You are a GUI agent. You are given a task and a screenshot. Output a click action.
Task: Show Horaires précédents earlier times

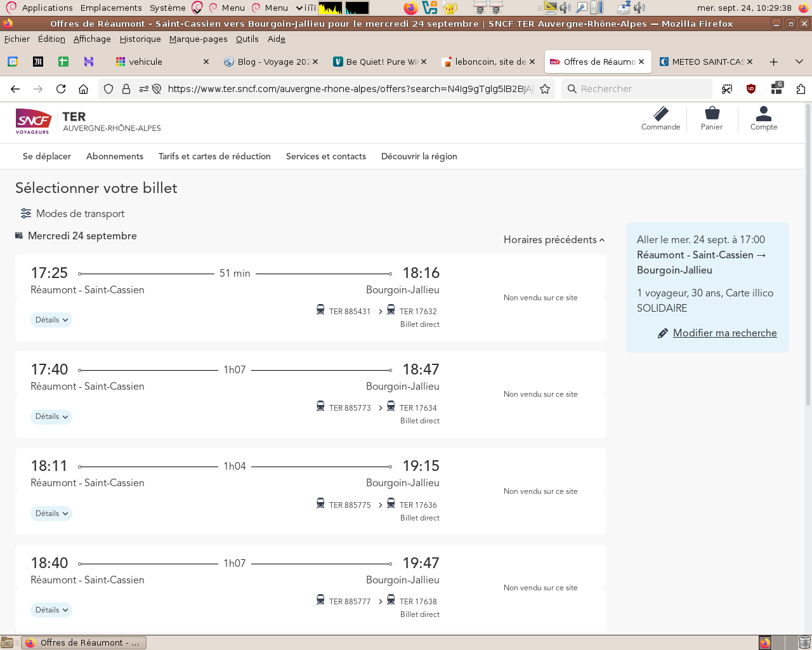[x=554, y=240]
